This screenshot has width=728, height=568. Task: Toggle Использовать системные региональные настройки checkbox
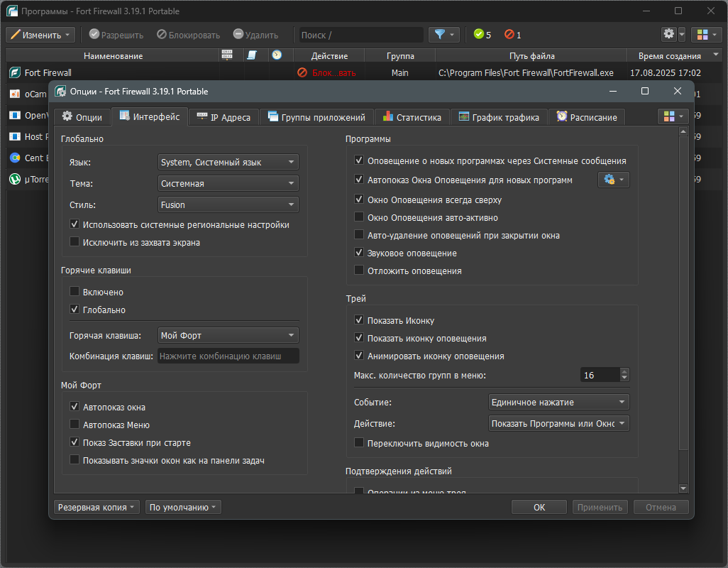click(x=75, y=224)
